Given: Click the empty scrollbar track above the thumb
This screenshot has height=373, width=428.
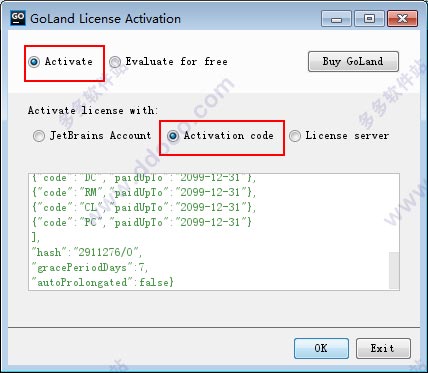Looking at the screenshot, I should click(394, 213).
